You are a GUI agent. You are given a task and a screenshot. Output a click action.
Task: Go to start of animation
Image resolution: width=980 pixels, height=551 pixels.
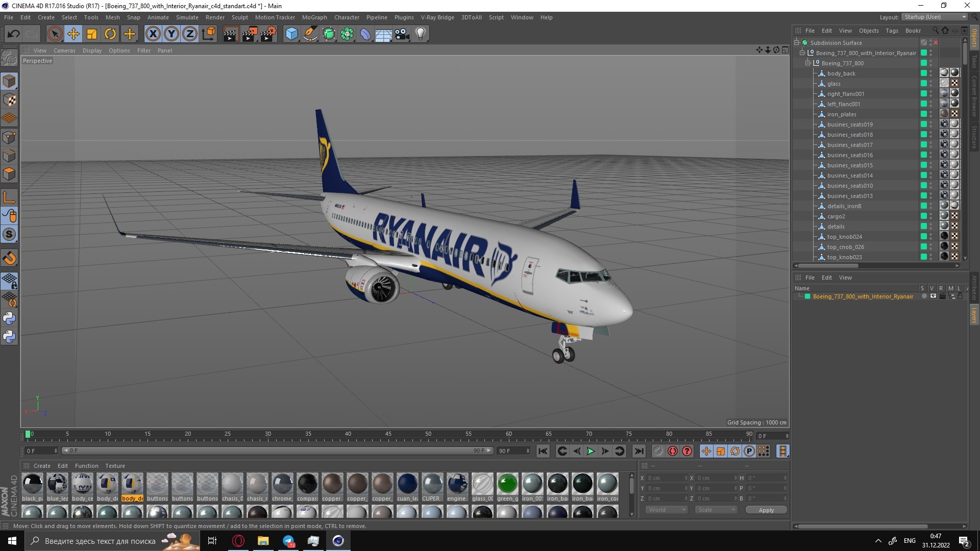[x=543, y=451]
